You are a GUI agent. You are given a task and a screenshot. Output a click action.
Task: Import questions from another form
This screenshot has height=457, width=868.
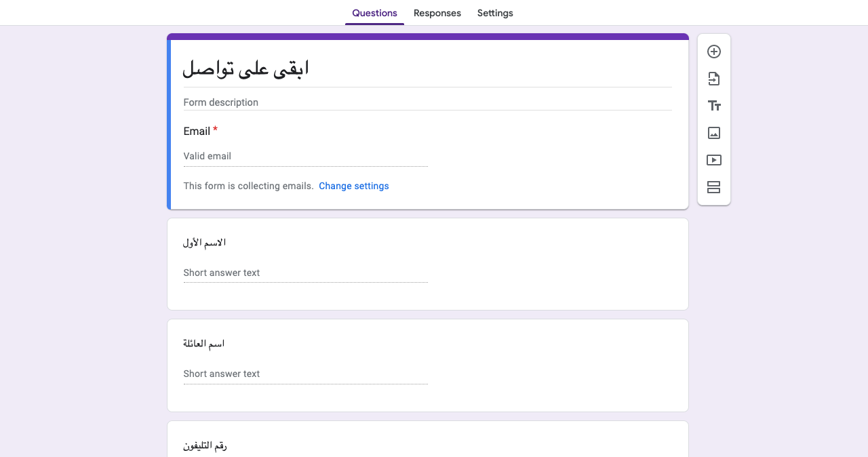point(713,79)
